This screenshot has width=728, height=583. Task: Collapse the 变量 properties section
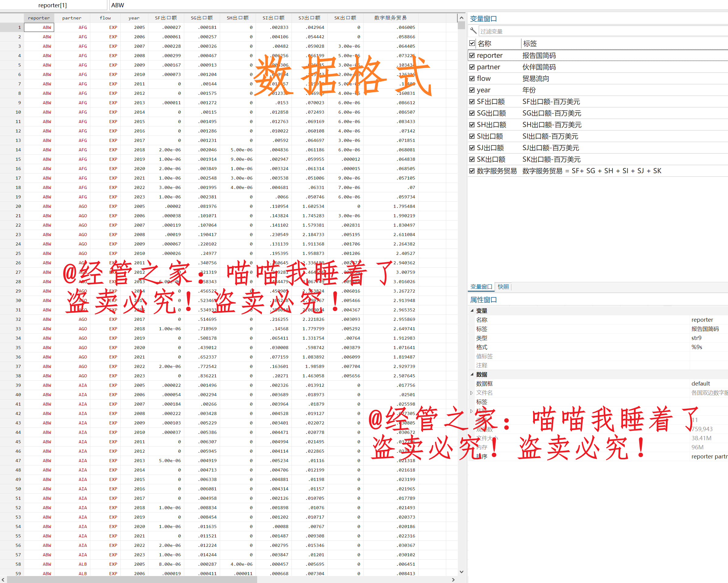pyautogui.click(x=472, y=311)
